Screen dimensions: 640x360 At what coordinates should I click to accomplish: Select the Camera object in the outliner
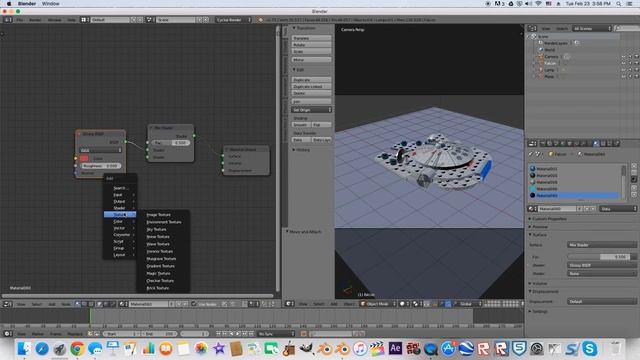(551, 57)
